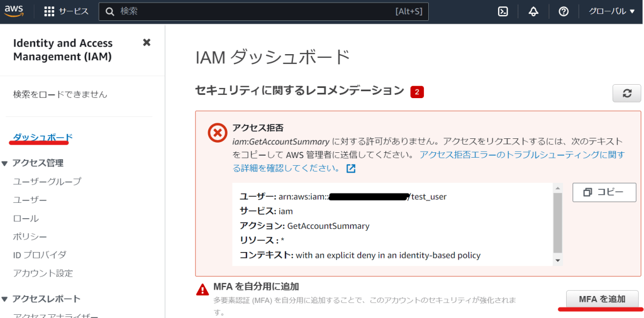Click the サービス label in top bar
Image resolution: width=644 pixels, height=318 pixels.
[x=74, y=12]
